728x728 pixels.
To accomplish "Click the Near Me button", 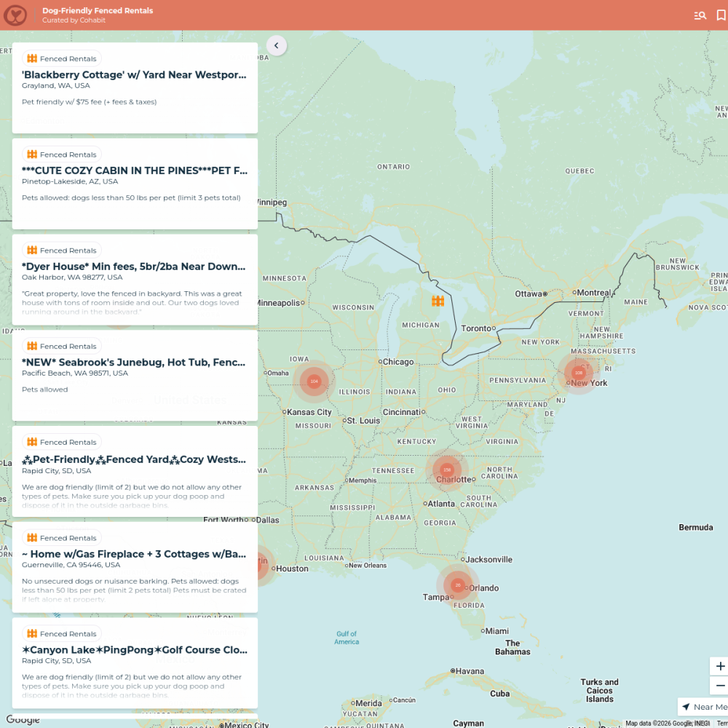I will pos(703,707).
